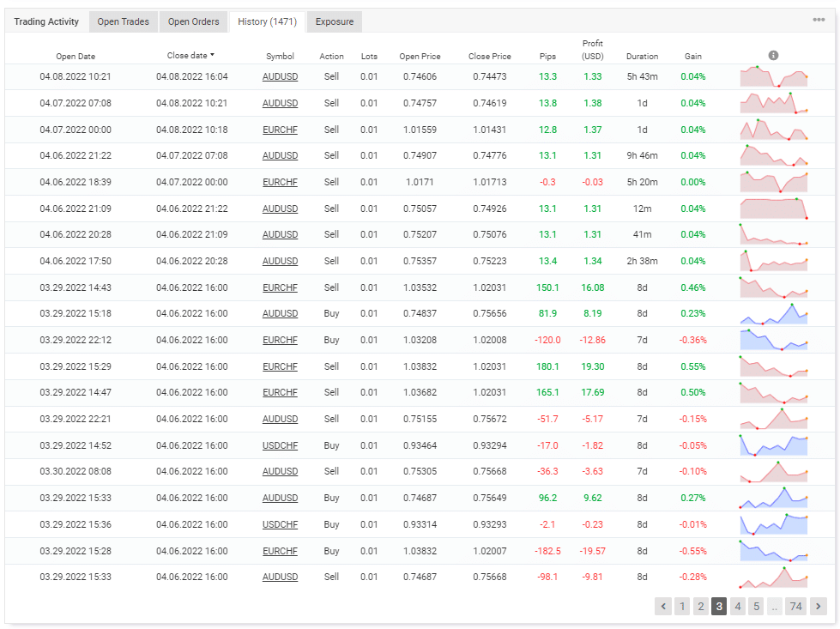Open AUDUSD link in the 41m duration row
The width and height of the screenshot is (840, 629).
coord(281,234)
